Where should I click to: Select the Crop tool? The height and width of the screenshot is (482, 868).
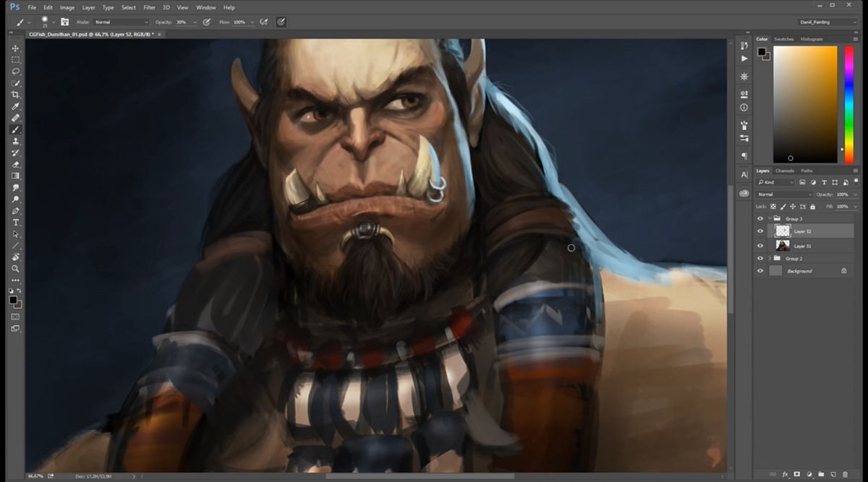pos(16,95)
